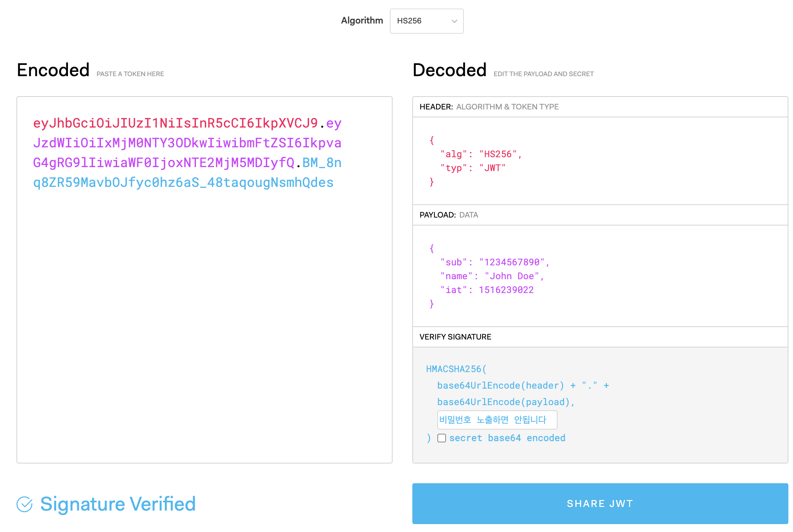Image resolution: width=793 pixels, height=532 pixels.
Task: Click the secret key input field
Action: [x=497, y=420]
